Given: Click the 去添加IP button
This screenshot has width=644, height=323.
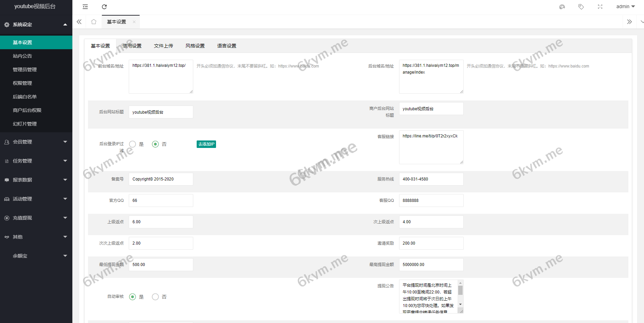Looking at the screenshot, I should coord(206,144).
